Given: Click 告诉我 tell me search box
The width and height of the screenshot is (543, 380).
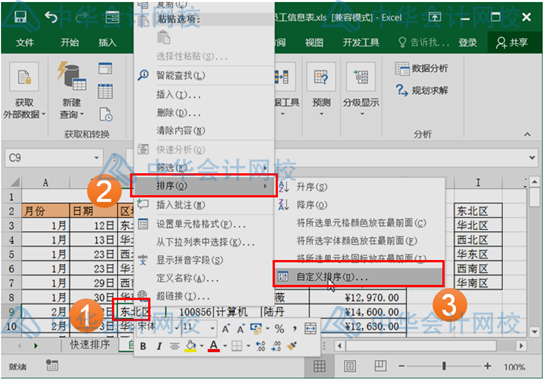Looking at the screenshot, I should pyautogui.click(x=424, y=43).
